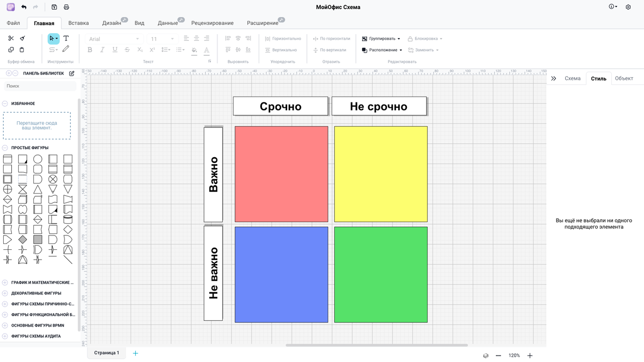This screenshot has width=644, height=362.
Task: Collapse the Избранное section
Action: pos(5,104)
